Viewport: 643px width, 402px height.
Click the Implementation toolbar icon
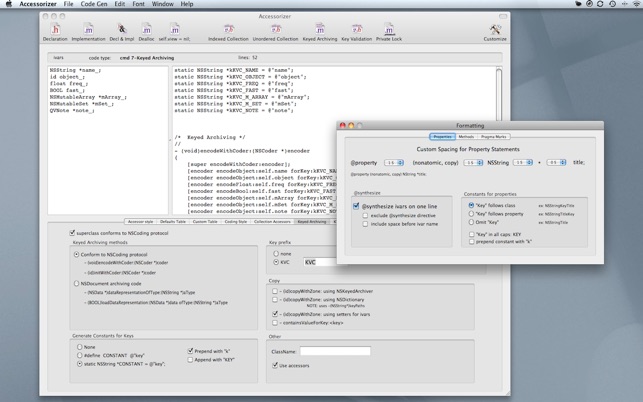[88, 30]
